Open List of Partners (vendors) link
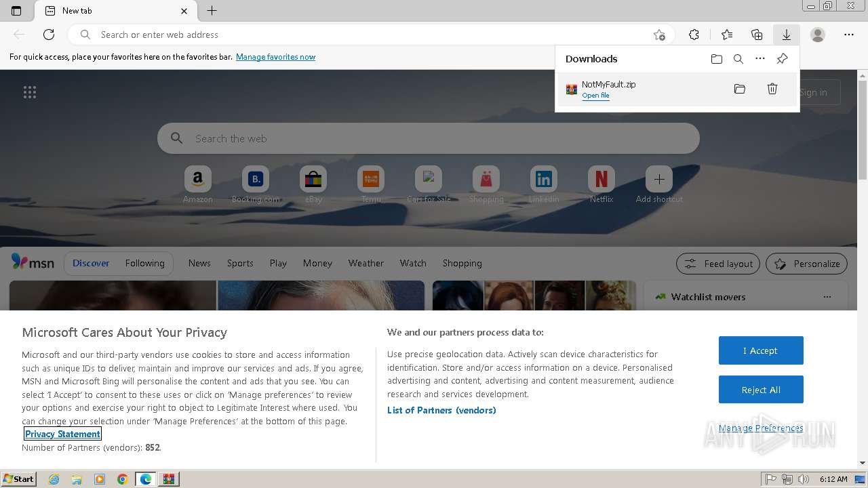Viewport: 868px width, 488px height. [441, 410]
